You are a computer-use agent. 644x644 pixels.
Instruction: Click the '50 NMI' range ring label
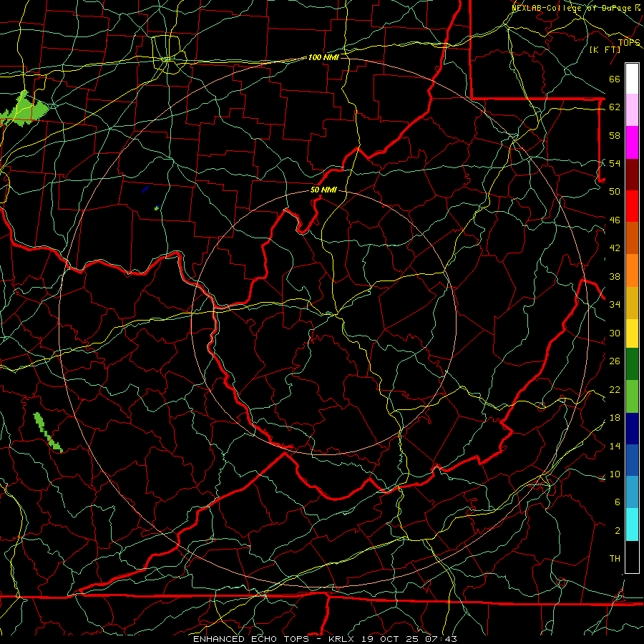point(323,190)
